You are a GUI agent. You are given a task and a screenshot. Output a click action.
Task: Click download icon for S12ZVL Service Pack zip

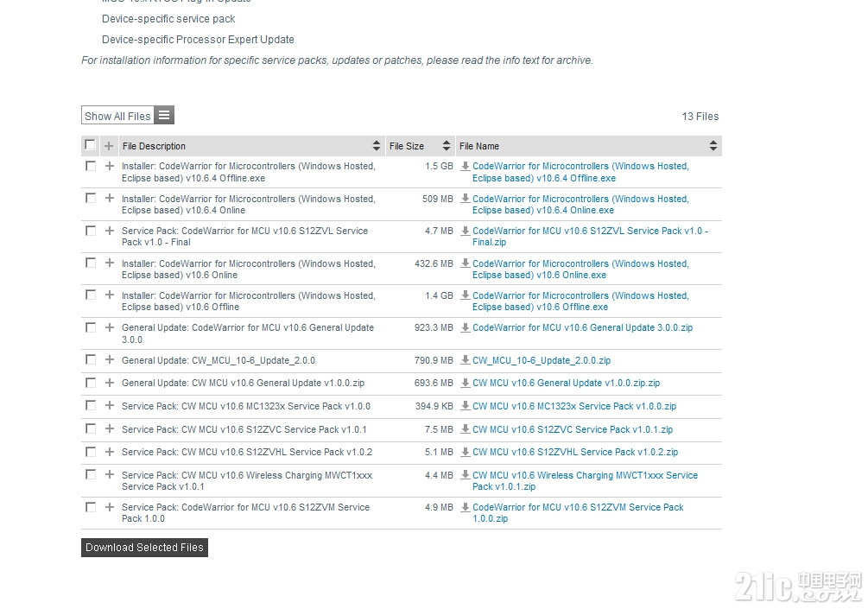pos(466,231)
